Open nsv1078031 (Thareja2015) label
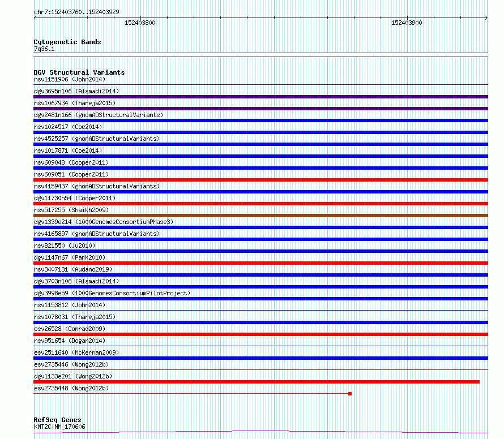This screenshot has width=504, height=439. coord(75,317)
